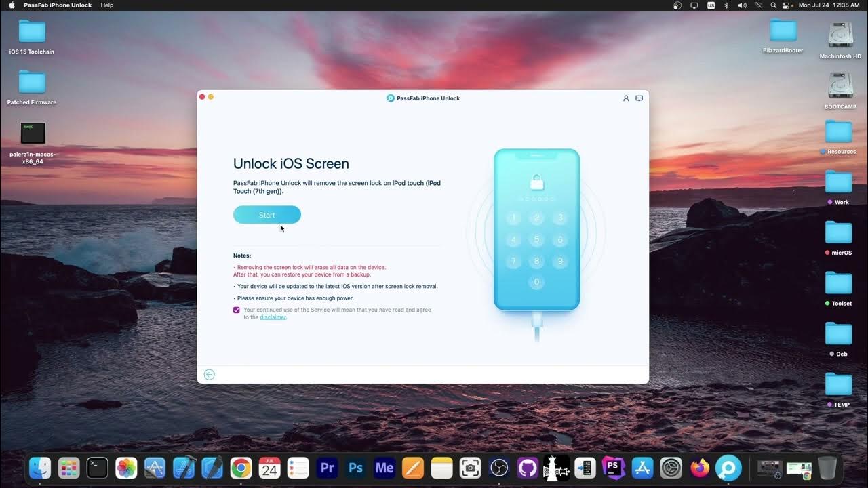
Task: Click the volume icon in menu bar
Action: pyautogui.click(x=742, y=5)
